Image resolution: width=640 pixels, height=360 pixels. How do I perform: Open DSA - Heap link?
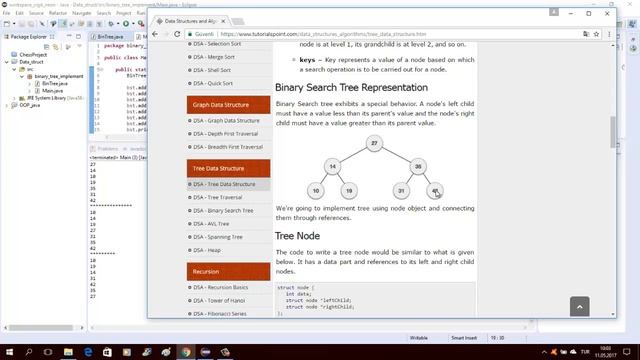(207, 250)
